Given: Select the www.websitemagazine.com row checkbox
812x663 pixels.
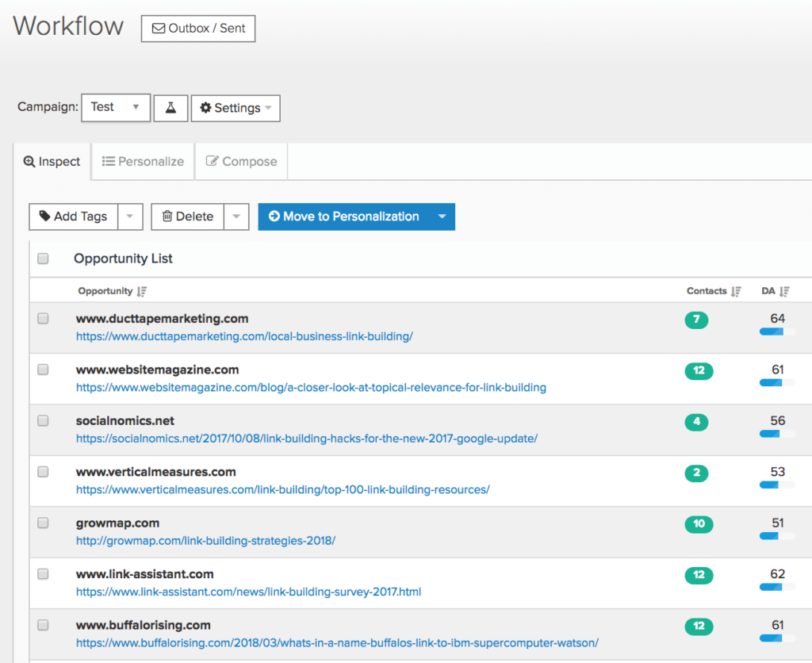Looking at the screenshot, I should [x=43, y=370].
